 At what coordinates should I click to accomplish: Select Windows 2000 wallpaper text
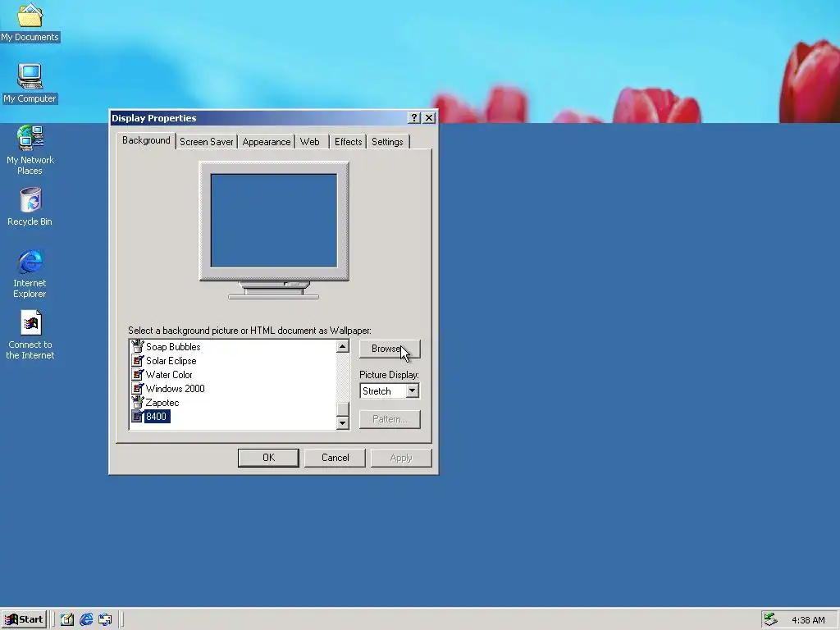click(176, 388)
